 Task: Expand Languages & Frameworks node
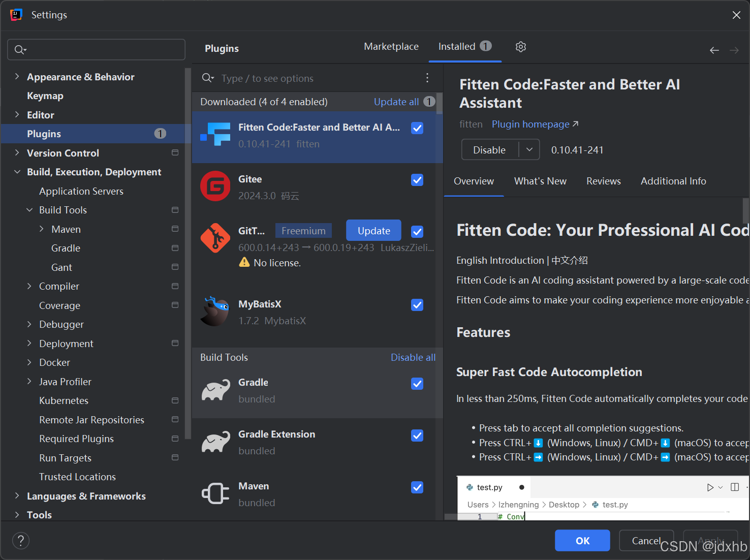[17, 495]
